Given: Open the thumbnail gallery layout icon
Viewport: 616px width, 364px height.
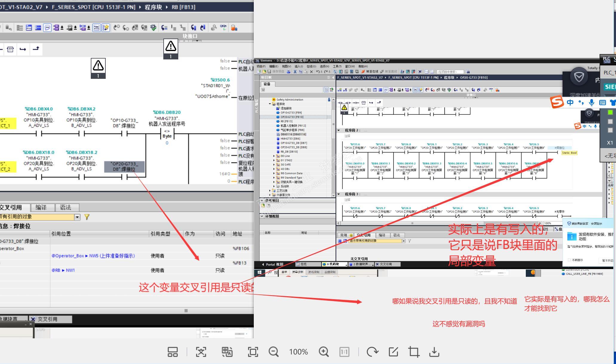Looking at the screenshot, I should coord(173,352).
